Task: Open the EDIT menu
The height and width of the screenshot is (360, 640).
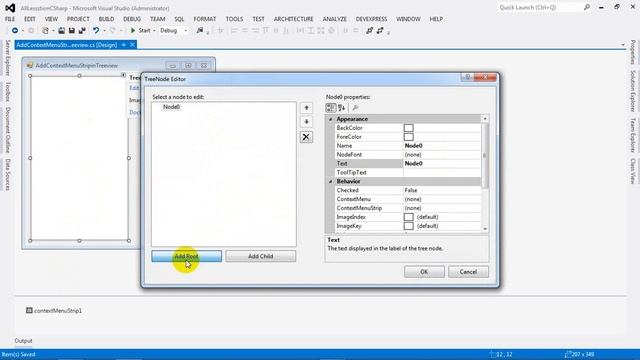Action: click(x=30, y=19)
